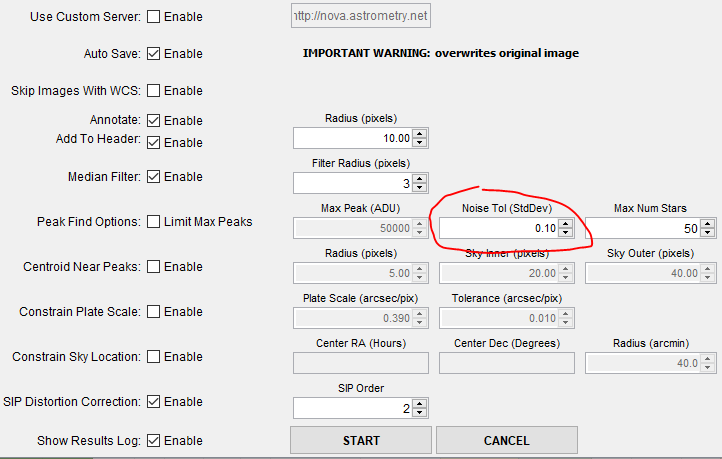Enable Constrain Sky Location checkbox
Screen dimensions: 722x459
point(153,356)
